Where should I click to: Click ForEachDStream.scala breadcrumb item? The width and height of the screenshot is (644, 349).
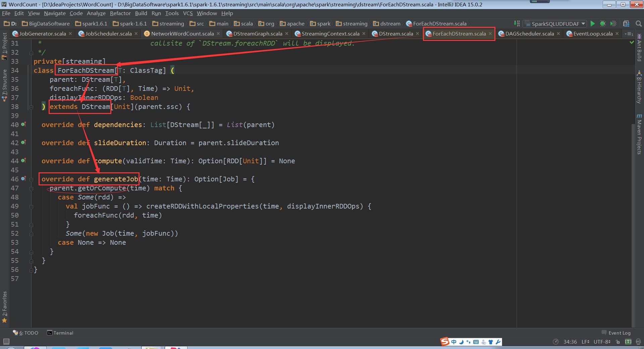click(436, 23)
